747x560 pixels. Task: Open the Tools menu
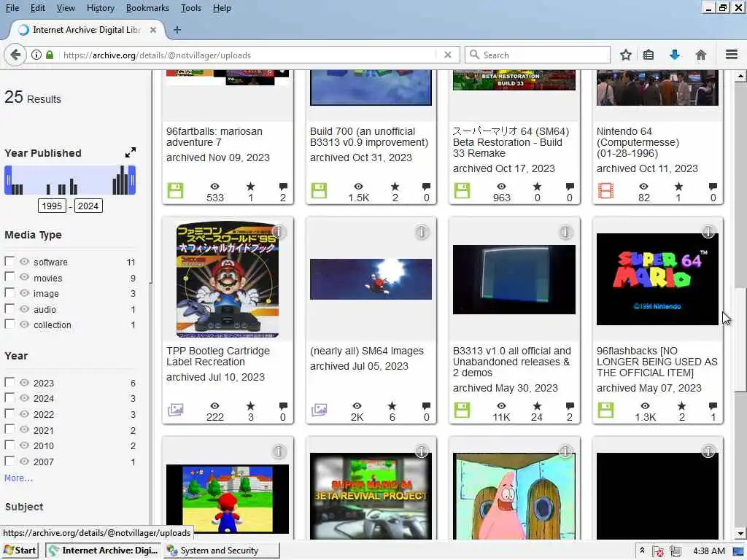coord(191,8)
